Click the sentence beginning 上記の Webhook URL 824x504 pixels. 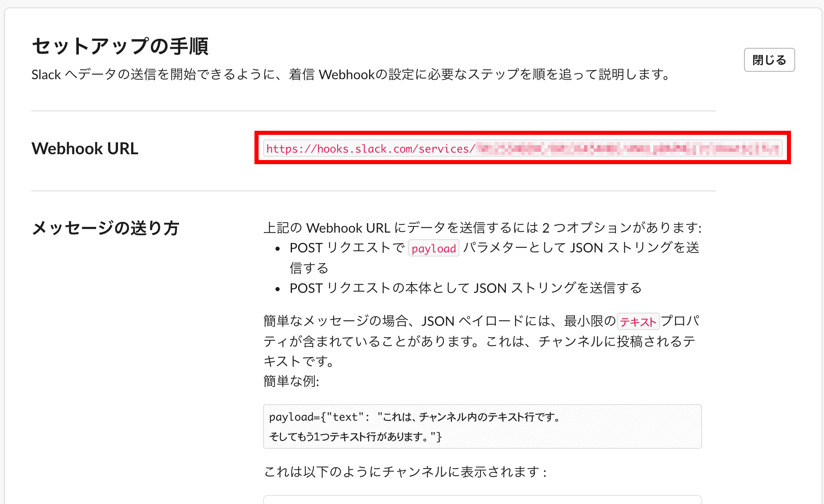tap(483, 228)
